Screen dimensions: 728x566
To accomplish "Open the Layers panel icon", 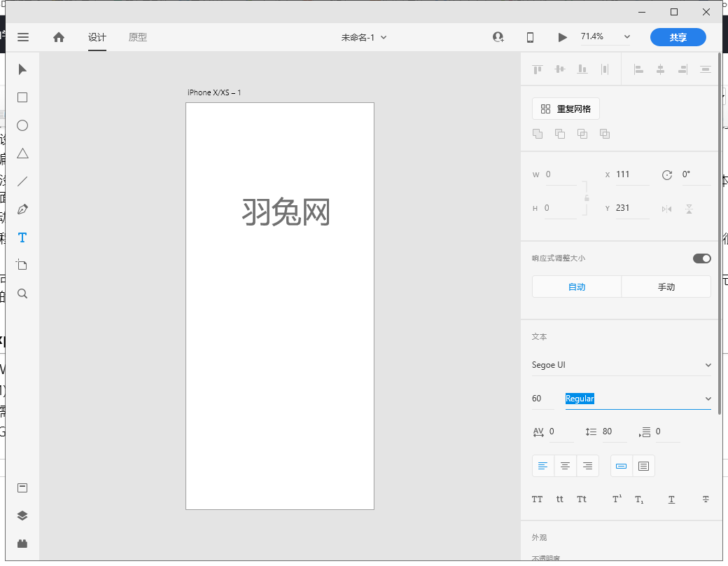I will (22, 516).
